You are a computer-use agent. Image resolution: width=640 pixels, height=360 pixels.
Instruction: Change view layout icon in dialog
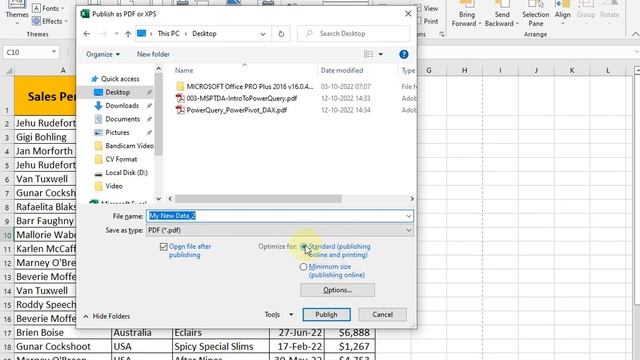(368, 54)
